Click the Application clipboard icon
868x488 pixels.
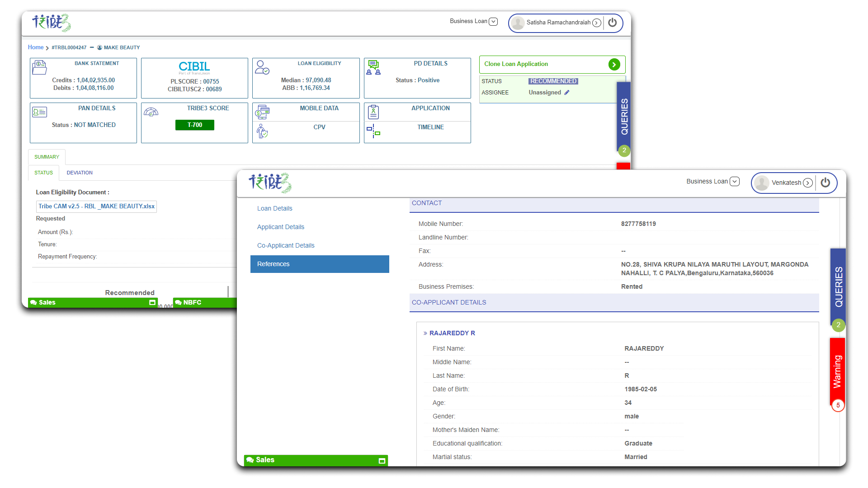pyautogui.click(x=373, y=112)
